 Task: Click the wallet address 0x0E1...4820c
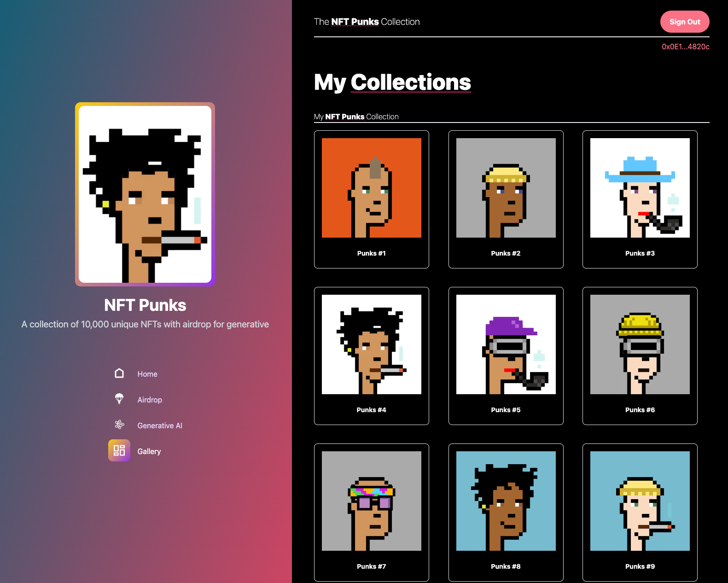[x=686, y=47]
